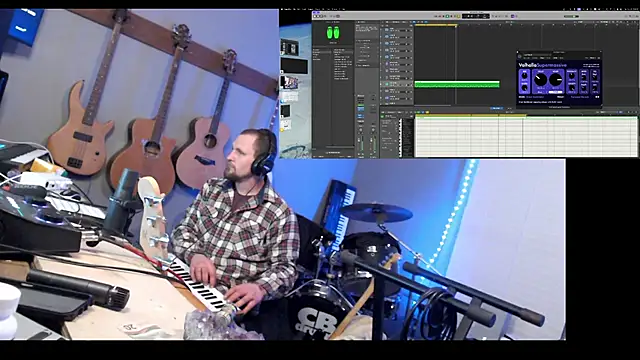Click the LCD display in Logic's control bar
The image size is (640, 360).
(x=476, y=16)
